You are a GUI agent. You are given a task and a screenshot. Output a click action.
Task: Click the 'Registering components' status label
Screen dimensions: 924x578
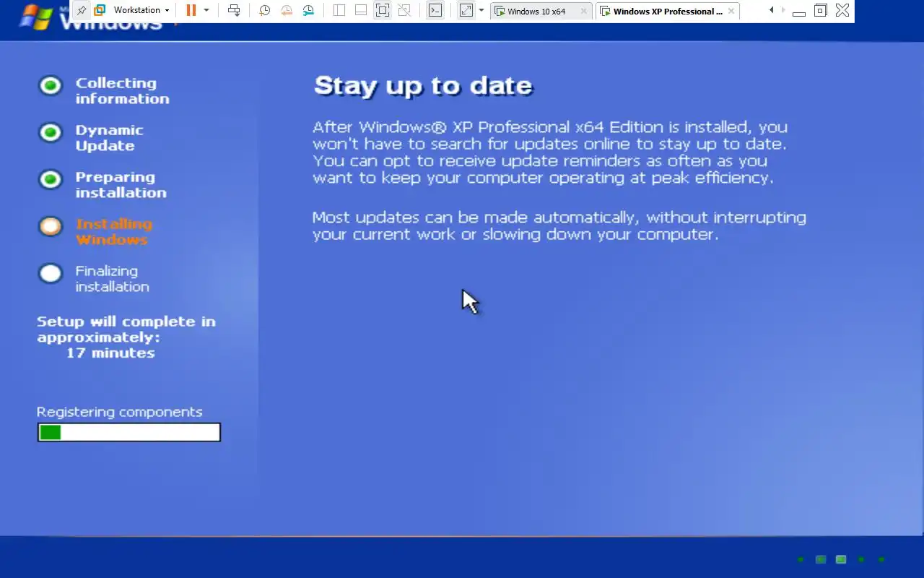(x=120, y=413)
